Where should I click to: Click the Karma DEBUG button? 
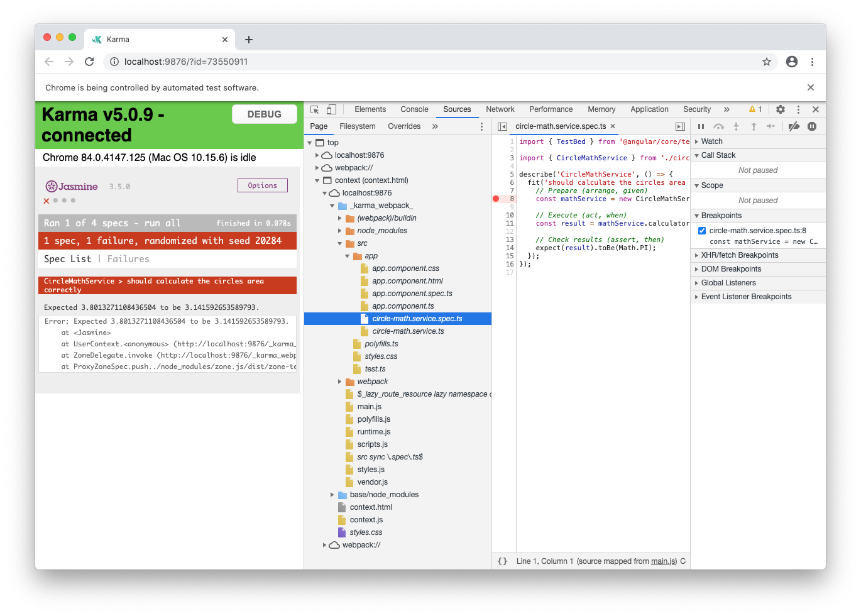tap(265, 114)
